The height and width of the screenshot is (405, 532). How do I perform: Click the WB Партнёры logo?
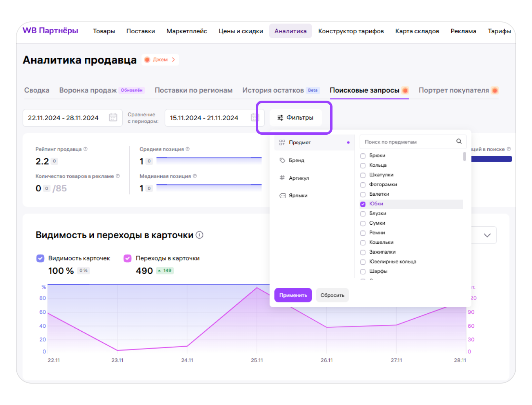[x=50, y=31]
